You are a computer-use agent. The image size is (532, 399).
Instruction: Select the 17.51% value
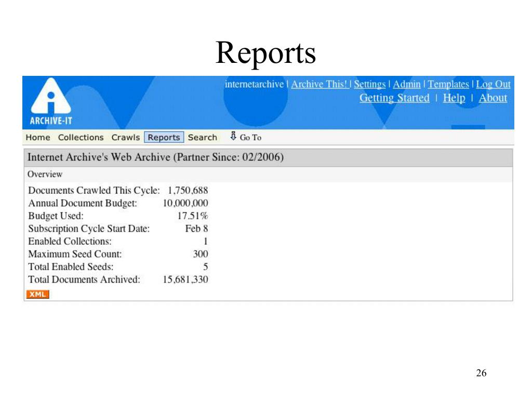point(193,216)
